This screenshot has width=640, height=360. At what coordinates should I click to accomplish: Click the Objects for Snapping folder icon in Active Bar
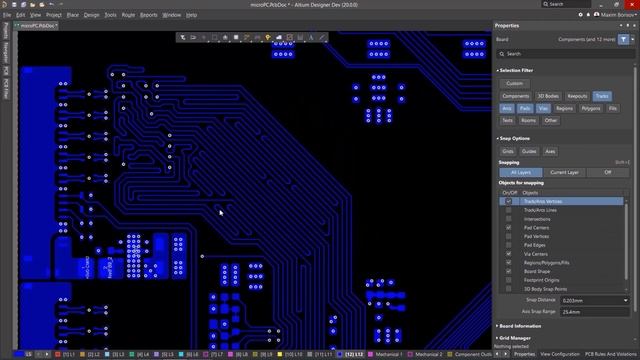pyautogui.click(x=193, y=38)
